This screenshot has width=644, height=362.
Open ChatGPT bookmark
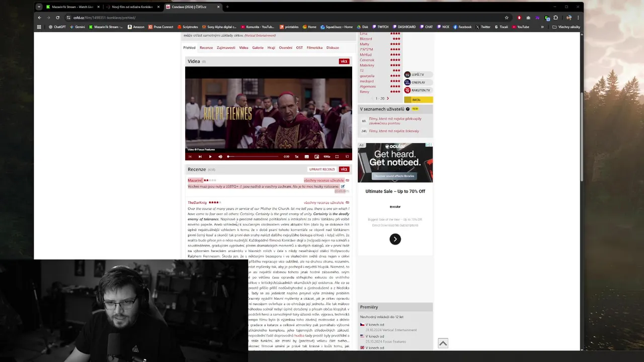pyautogui.click(x=57, y=27)
